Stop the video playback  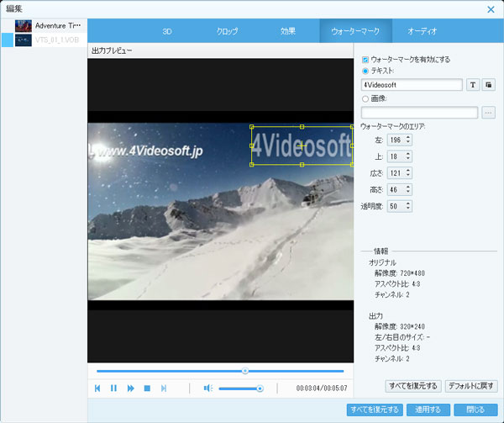[x=147, y=388]
